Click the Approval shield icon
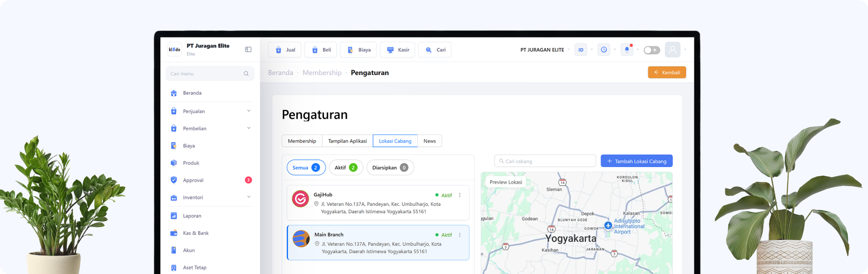 coord(174,180)
